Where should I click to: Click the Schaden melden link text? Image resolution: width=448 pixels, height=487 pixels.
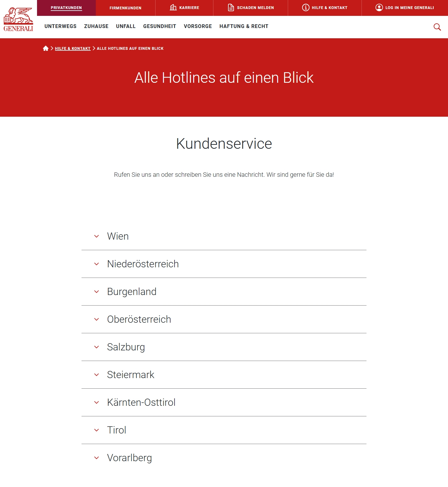255,8
